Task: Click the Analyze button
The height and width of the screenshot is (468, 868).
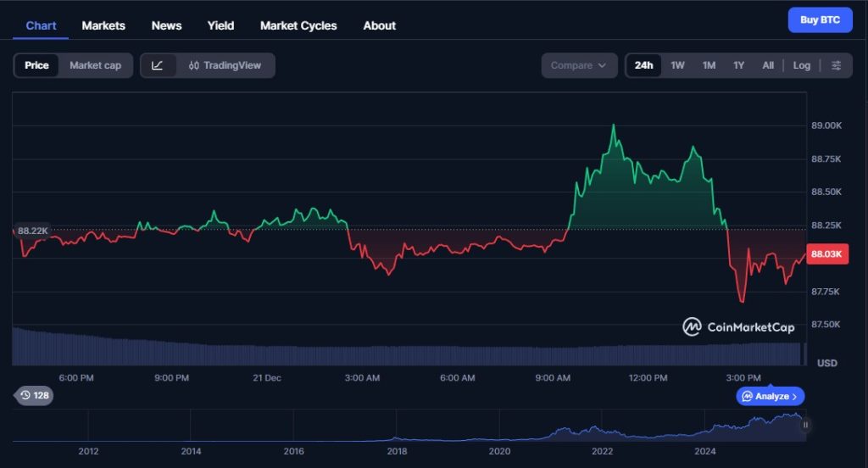Action: tap(771, 396)
